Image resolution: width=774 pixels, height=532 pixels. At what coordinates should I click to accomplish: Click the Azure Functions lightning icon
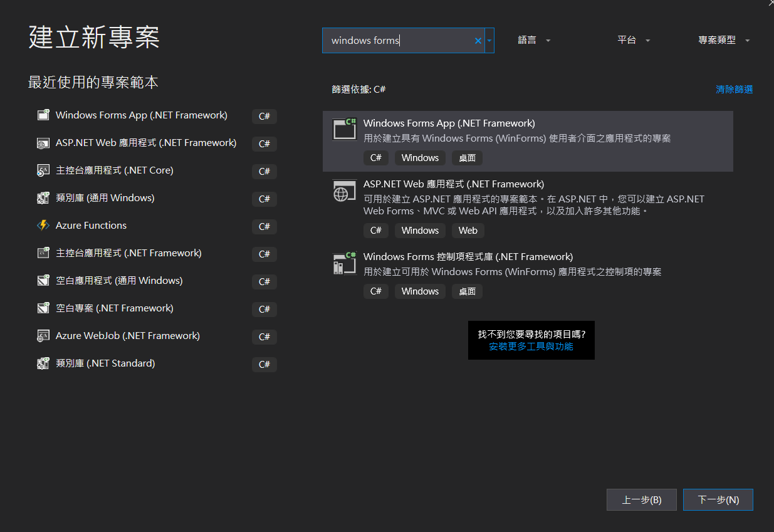pyautogui.click(x=43, y=226)
